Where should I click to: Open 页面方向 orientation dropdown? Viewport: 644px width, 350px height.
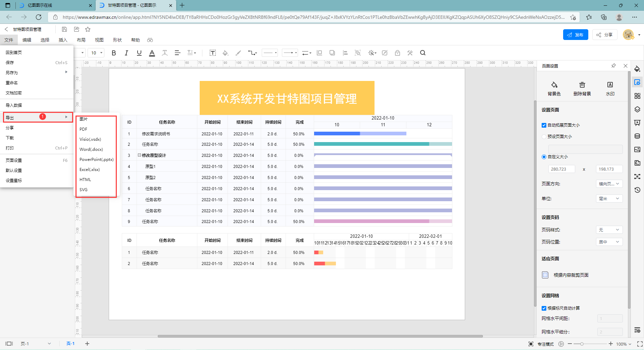(x=609, y=184)
